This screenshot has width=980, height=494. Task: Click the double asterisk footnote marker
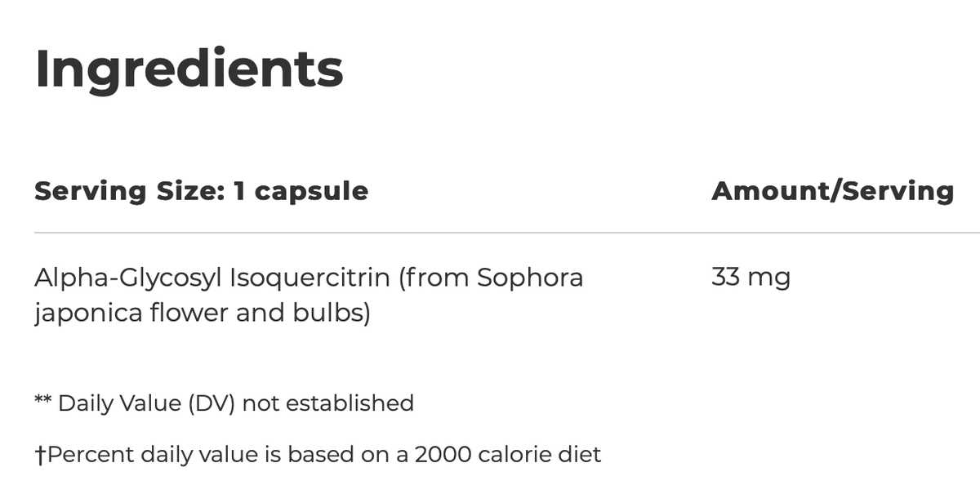(x=43, y=401)
